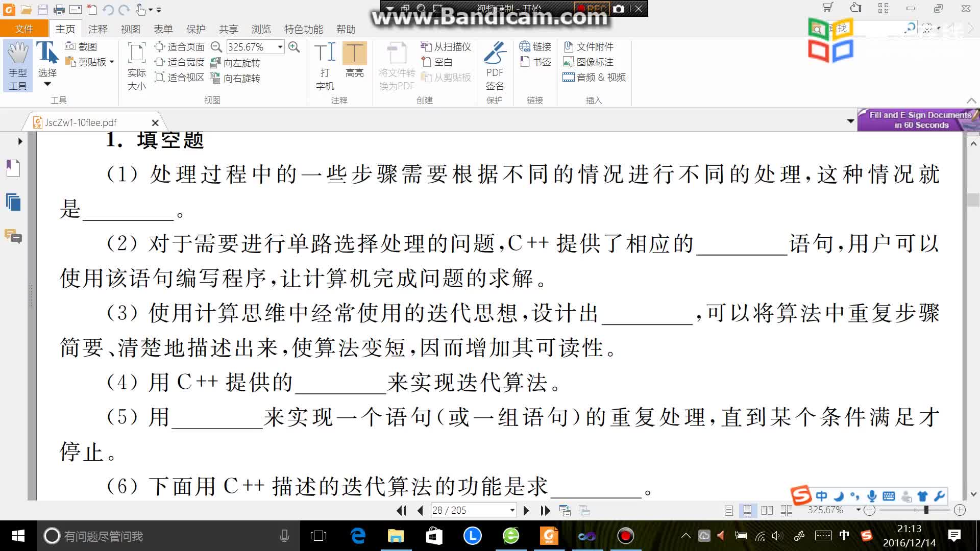Open the ribbon zoom percentage dropdown
980x551 pixels.
(x=280, y=47)
